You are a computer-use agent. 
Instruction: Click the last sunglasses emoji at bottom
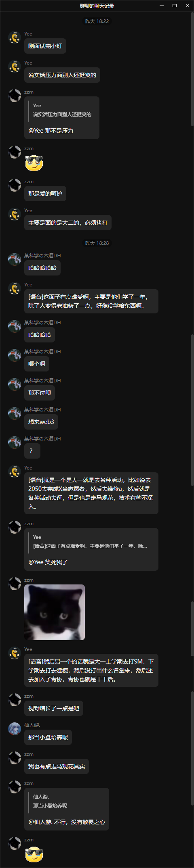(x=34, y=854)
